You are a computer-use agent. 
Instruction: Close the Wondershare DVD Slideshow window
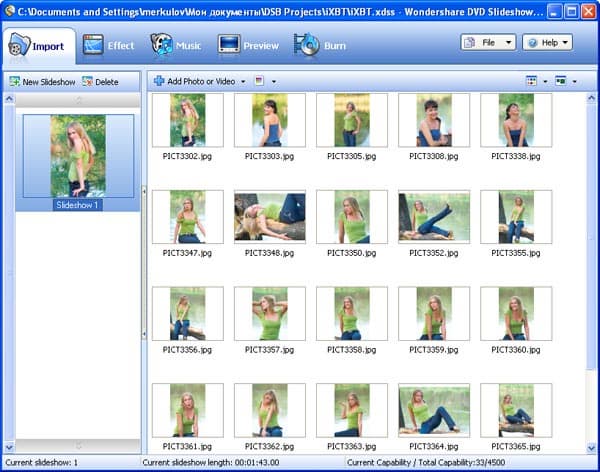point(589,11)
